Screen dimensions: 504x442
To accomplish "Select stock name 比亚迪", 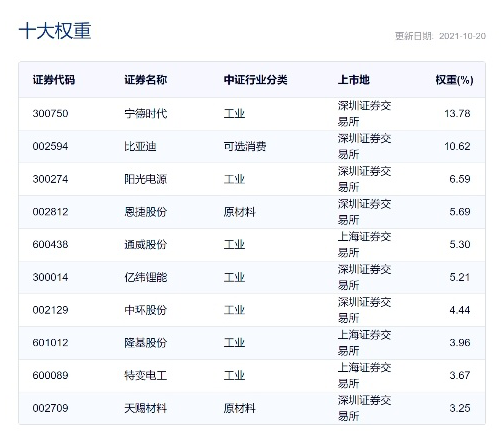I will 140,146.
